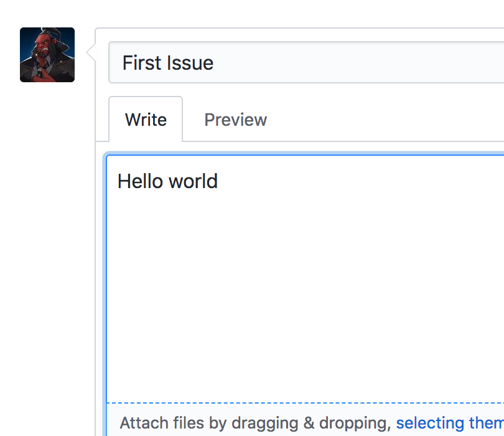Switch to the Write tab

[x=146, y=120]
